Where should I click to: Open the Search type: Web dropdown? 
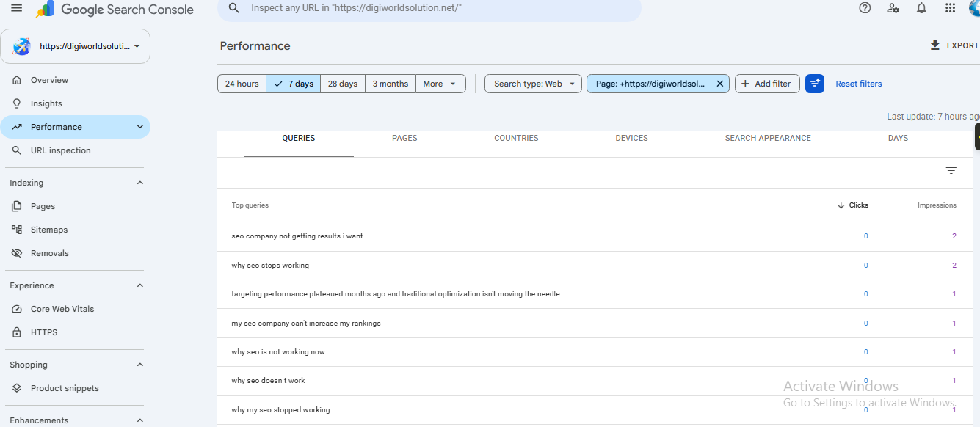coord(534,84)
